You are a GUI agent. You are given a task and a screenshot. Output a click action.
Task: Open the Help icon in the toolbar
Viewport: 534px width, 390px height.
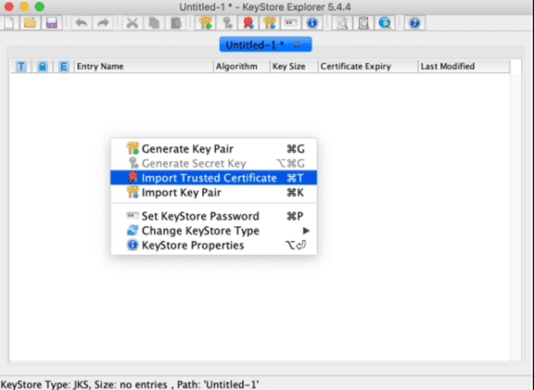point(414,23)
